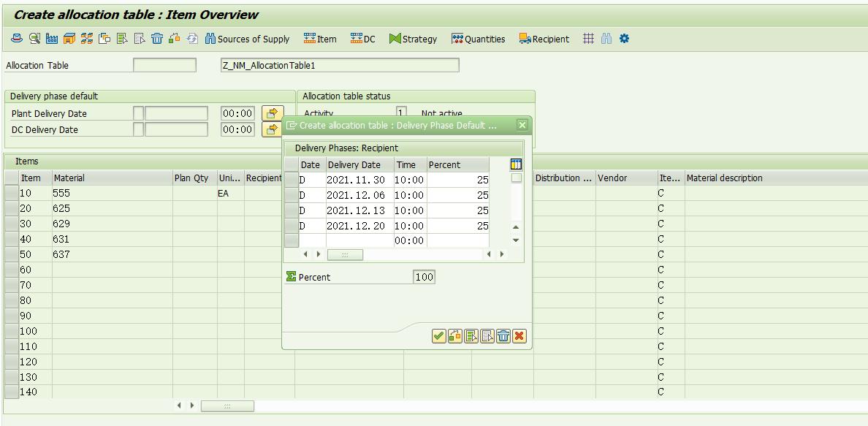
Task: Click the Recipient button
Action: (x=544, y=39)
